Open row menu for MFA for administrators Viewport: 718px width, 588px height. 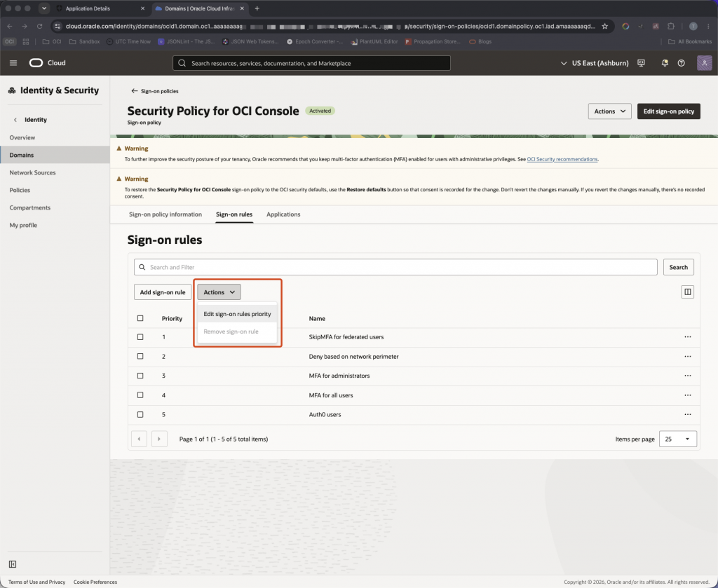coord(687,376)
